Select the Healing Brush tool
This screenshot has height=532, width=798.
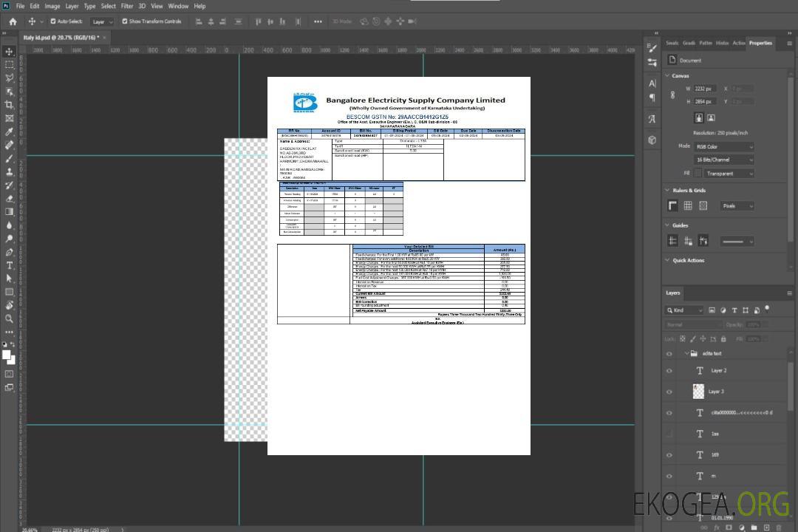[9, 145]
